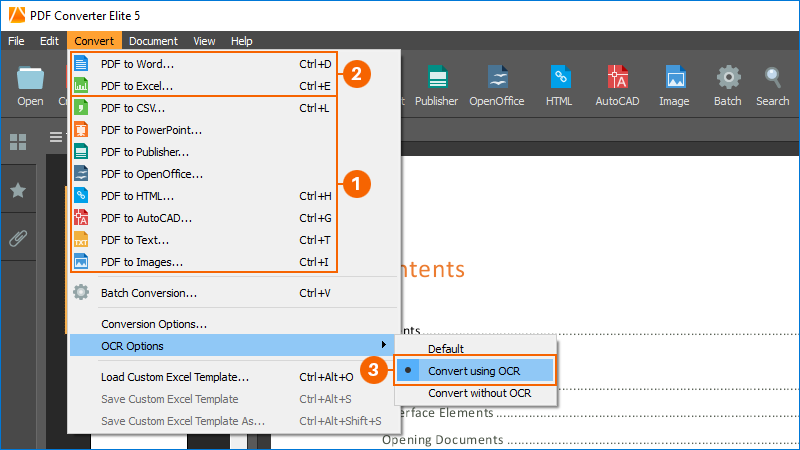Viewport: 800px width, 450px height.
Task: Click the PDF to Publisher label text
Action: click(145, 152)
